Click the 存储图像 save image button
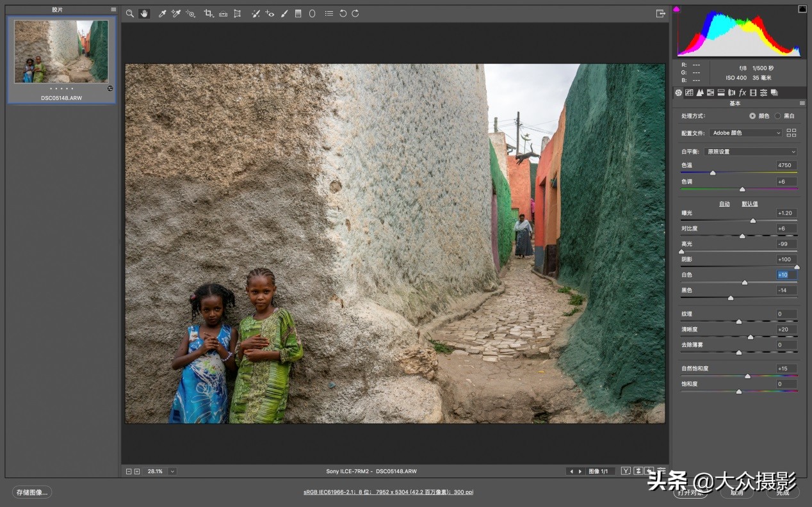Viewport: 812px width, 507px height. coord(32,492)
